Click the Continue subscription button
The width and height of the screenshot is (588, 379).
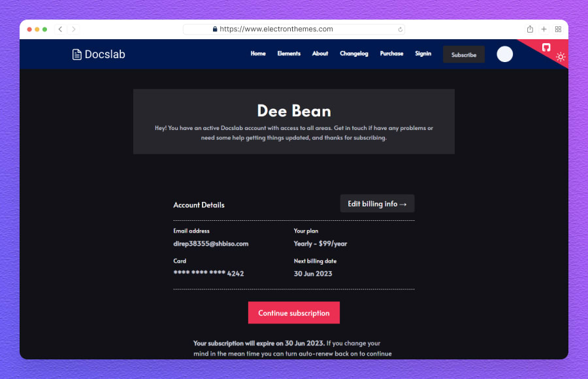(x=294, y=312)
